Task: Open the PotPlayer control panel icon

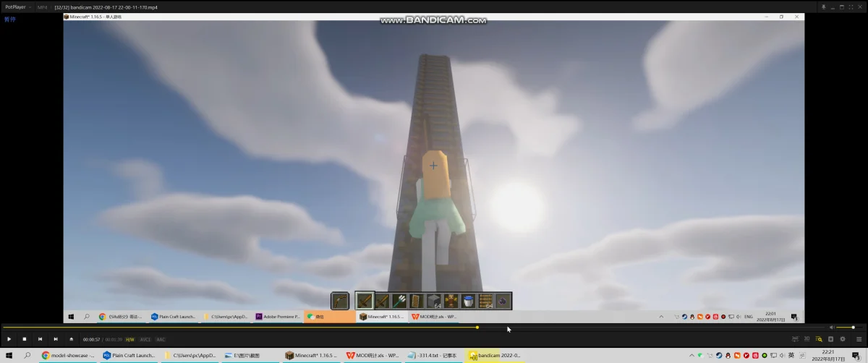Action: (x=830, y=338)
